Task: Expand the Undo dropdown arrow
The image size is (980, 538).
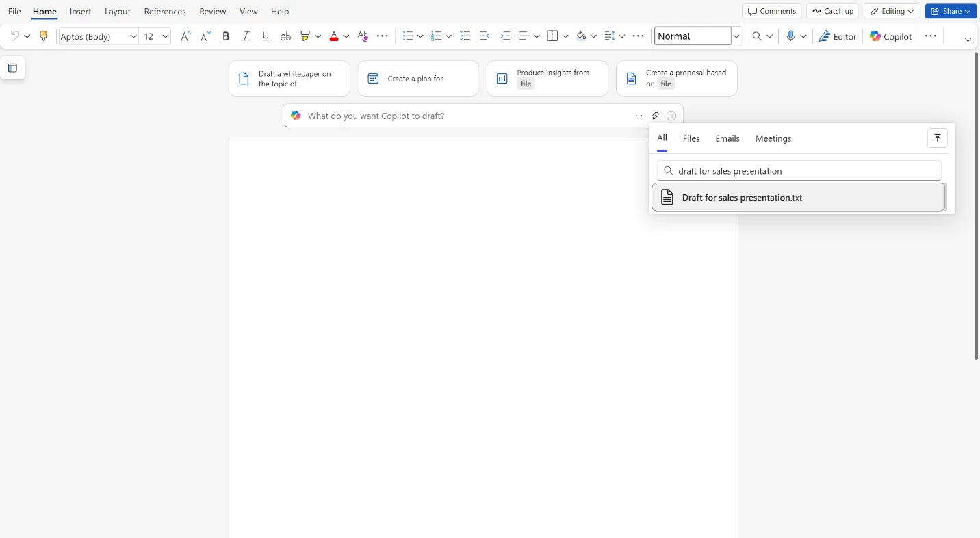Action: (x=27, y=36)
